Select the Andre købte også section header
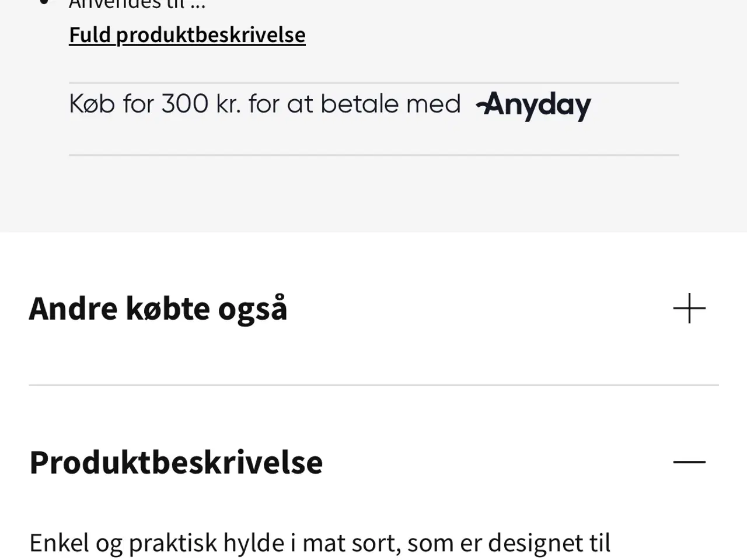 click(158, 308)
